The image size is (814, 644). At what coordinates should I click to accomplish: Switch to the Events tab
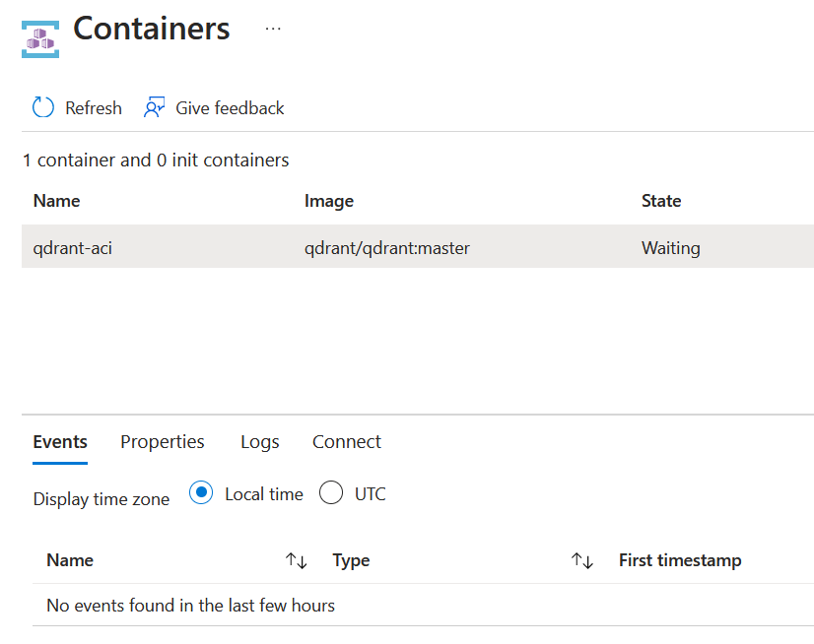(60, 442)
